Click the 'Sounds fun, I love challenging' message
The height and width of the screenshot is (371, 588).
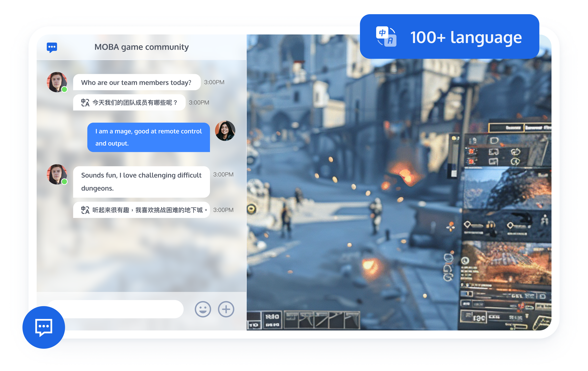[141, 182]
